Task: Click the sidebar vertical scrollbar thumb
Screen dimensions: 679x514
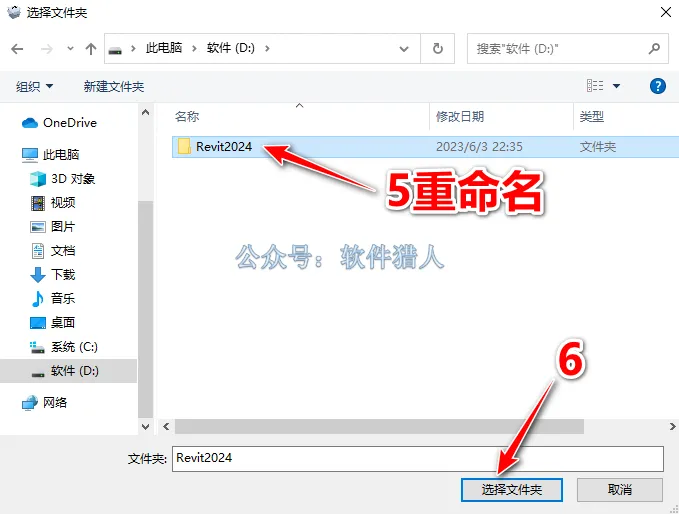Action: click(x=146, y=309)
